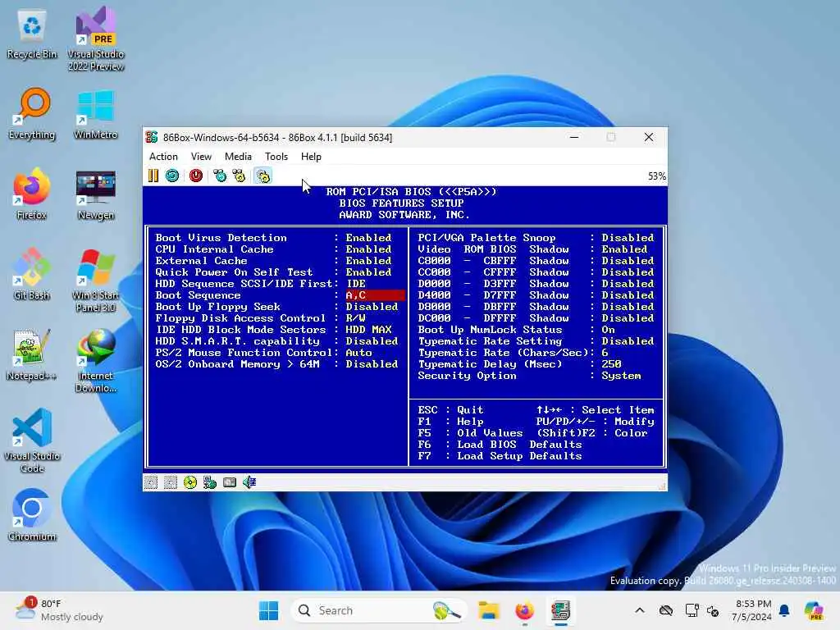Open Recycle Bin desktop icon
840x630 pixels.
coord(32,35)
